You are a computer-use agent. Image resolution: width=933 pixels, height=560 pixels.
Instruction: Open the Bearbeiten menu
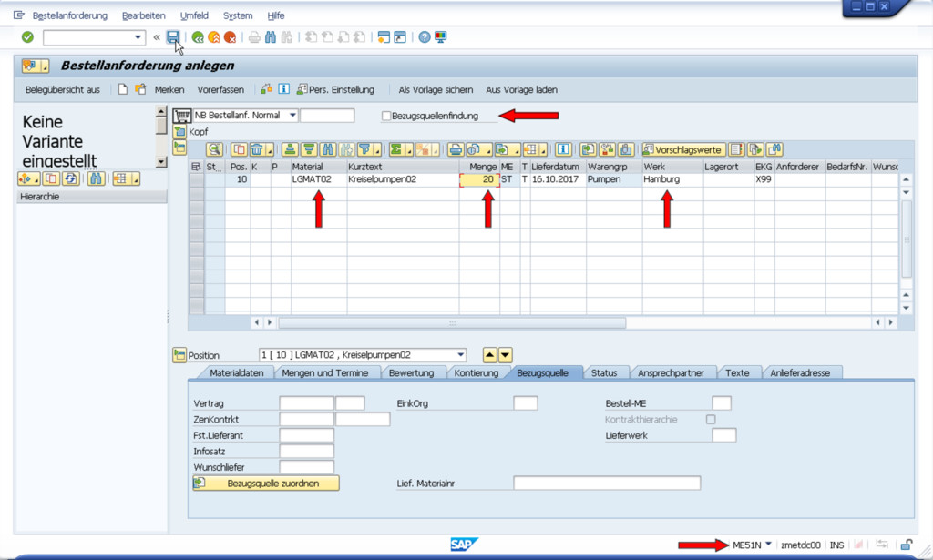[x=143, y=15]
